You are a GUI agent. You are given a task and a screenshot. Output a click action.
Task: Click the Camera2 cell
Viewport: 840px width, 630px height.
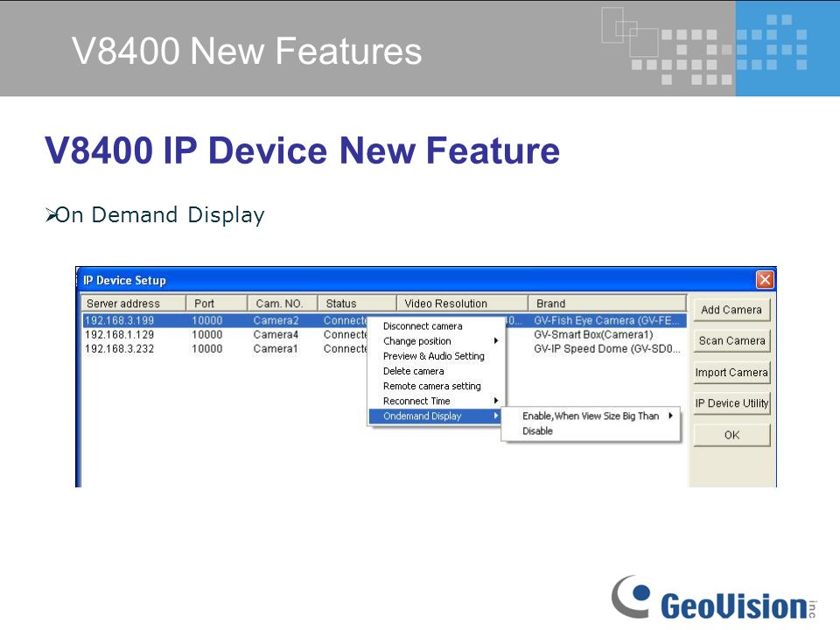coord(276,320)
